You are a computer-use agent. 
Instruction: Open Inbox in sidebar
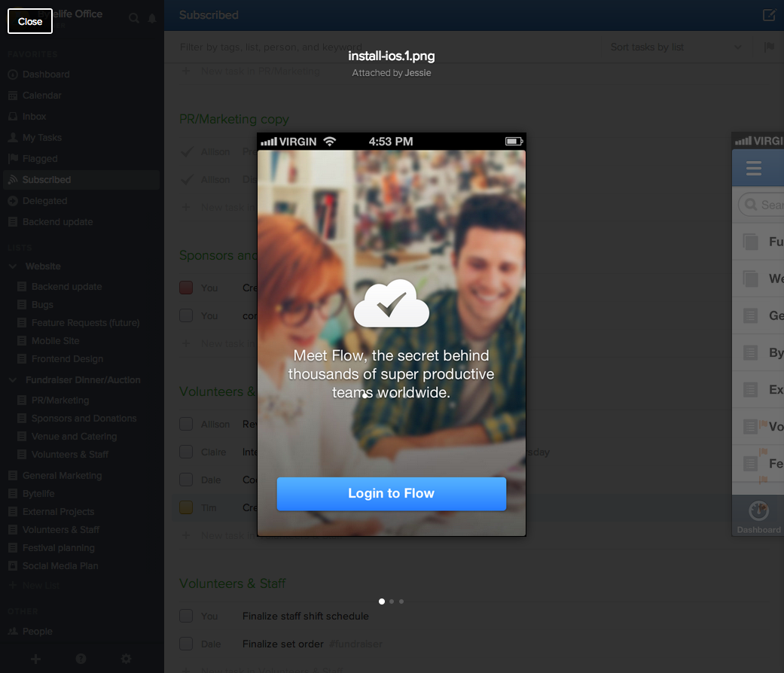pos(34,117)
